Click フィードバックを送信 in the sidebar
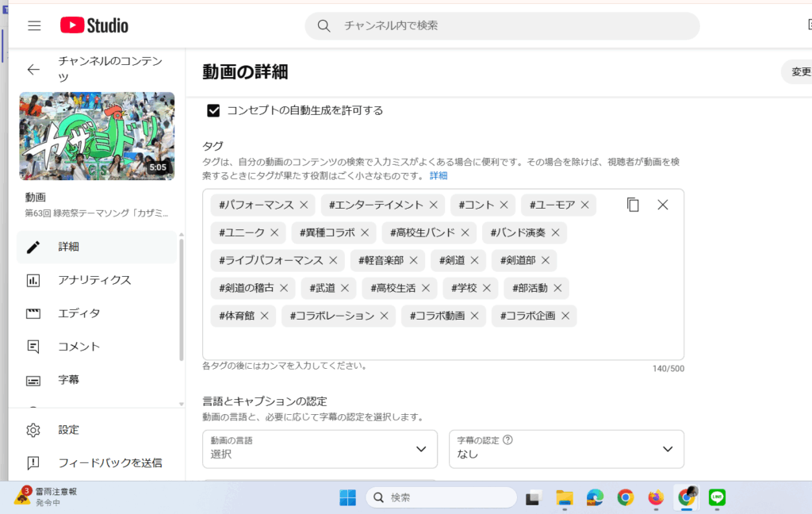Image resolution: width=812 pixels, height=514 pixels. (109, 462)
